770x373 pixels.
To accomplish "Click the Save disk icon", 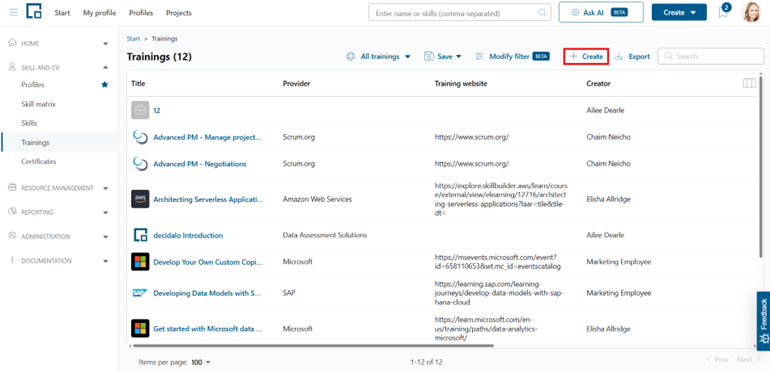I will 429,56.
